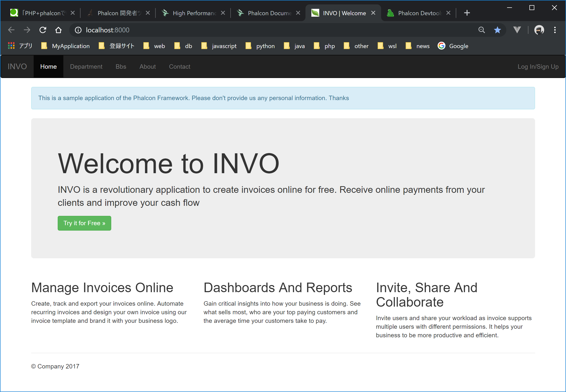Screen dimensions: 566x392
Task: Open the アプリ apps grid icon
Action: 11,46
